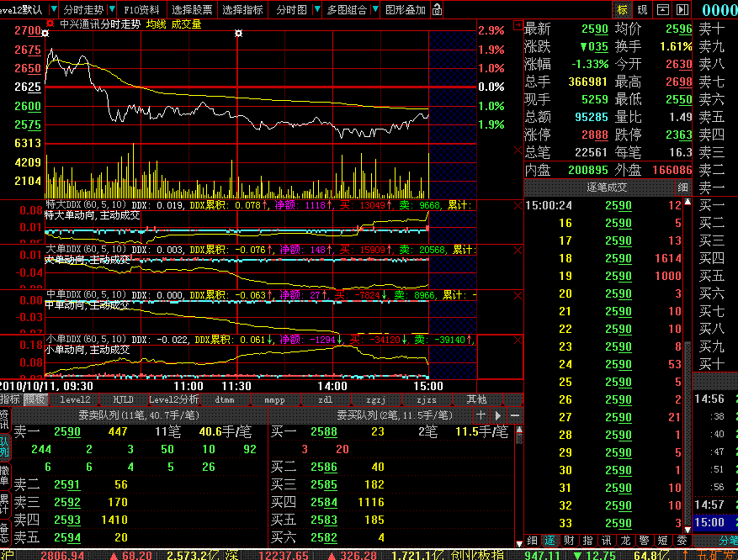The image size is (738, 560).
Task: Close the 小单DDX indicator pane
Action: [518, 340]
